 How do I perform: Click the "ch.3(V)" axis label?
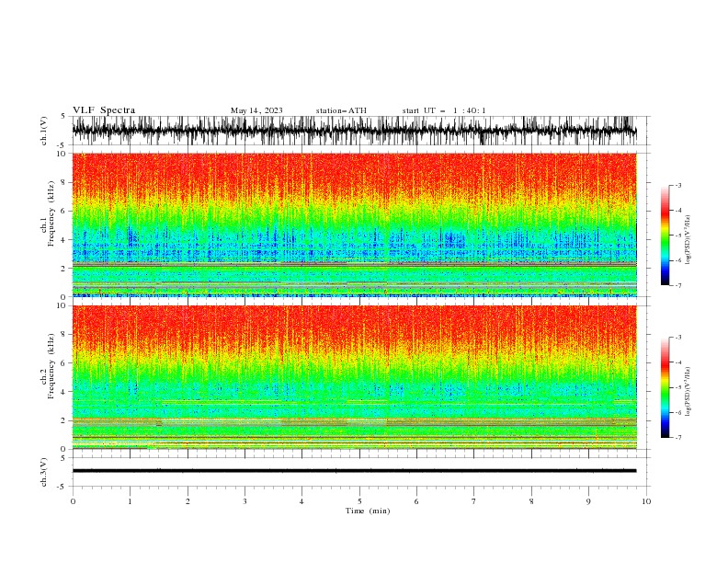pyautogui.click(x=44, y=472)
